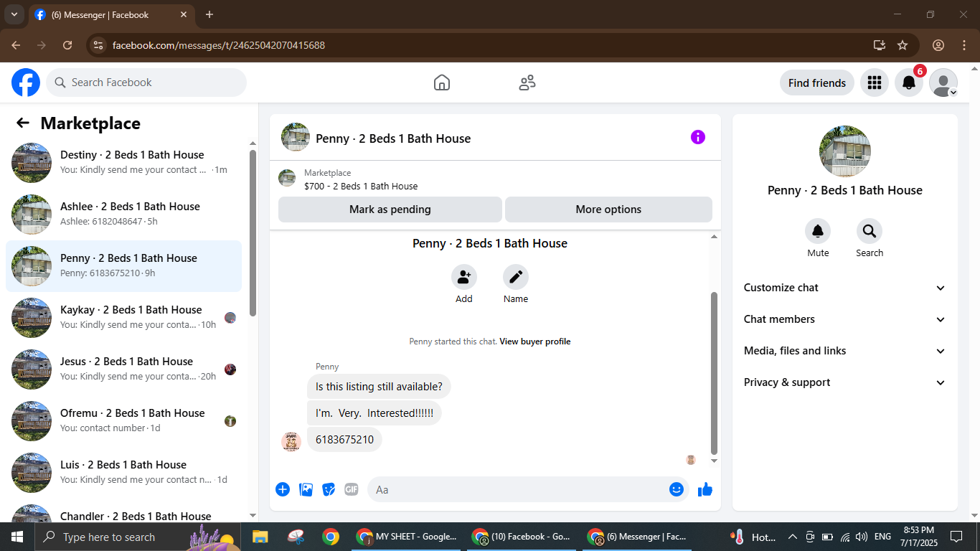This screenshot has width=980, height=551.
Task: Open conversation information purple icon
Action: point(698,137)
